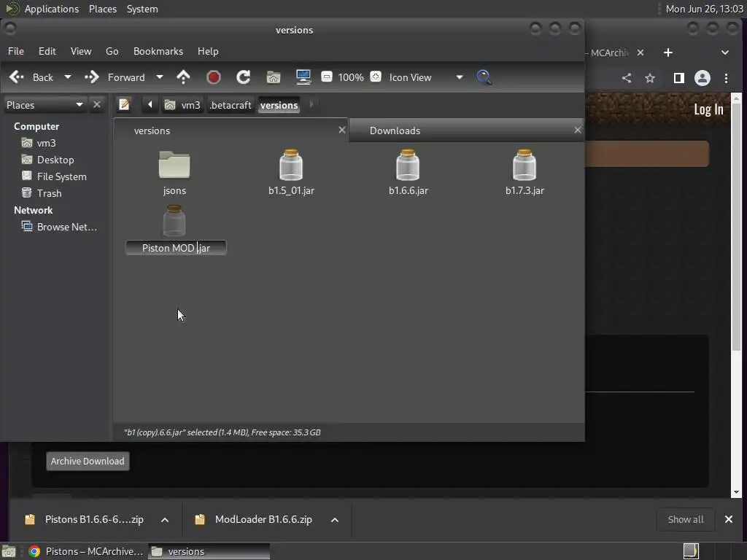Zoom in with the plus icon
The width and height of the screenshot is (747, 560).
click(x=376, y=77)
